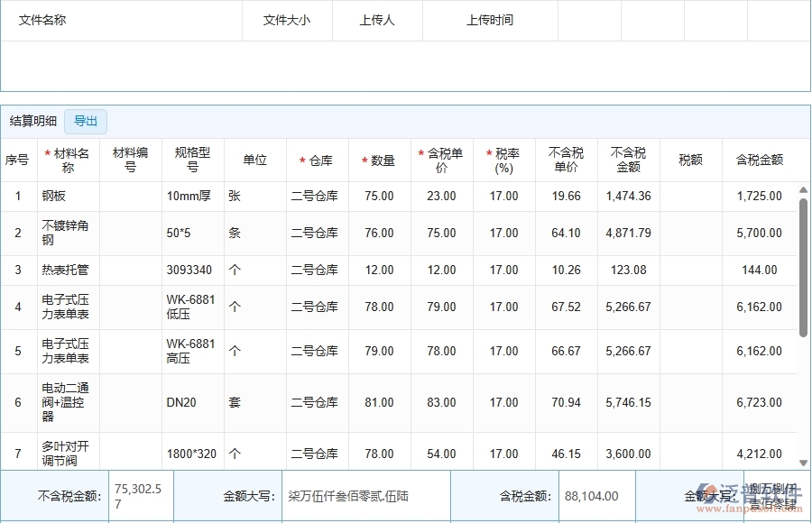Click the scrollbar up arrow icon
Viewport: 812px width, 523px height.
pos(801,189)
